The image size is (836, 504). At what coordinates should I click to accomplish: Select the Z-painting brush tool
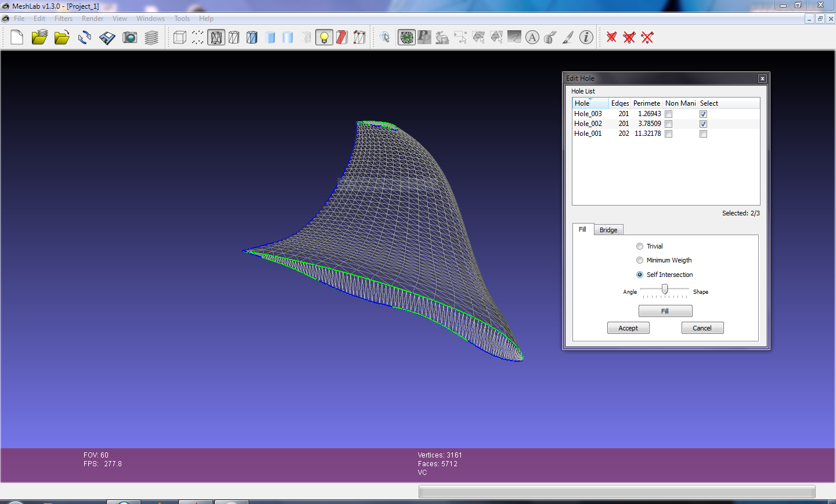pos(568,38)
